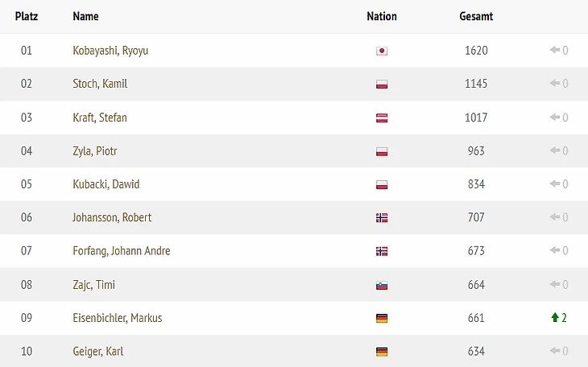The height and width of the screenshot is (367, 588).
Task: Open Stoch, Kamil profile link
Action: pos(100,84)
